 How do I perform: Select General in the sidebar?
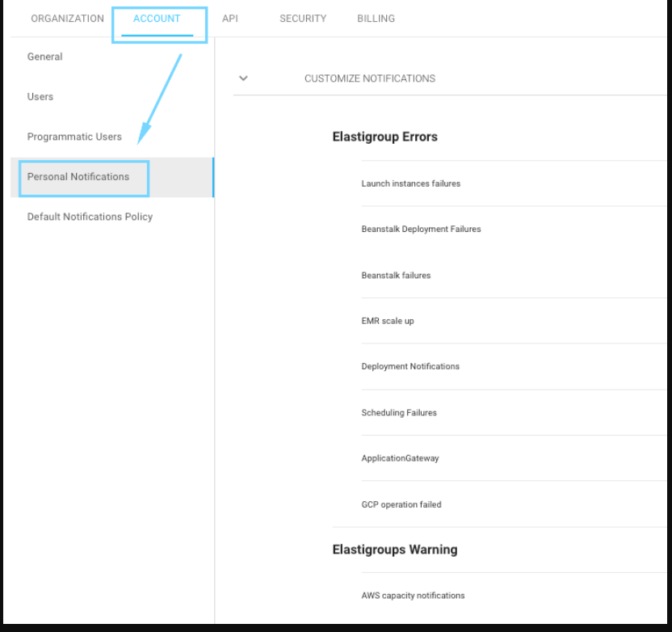45,57
